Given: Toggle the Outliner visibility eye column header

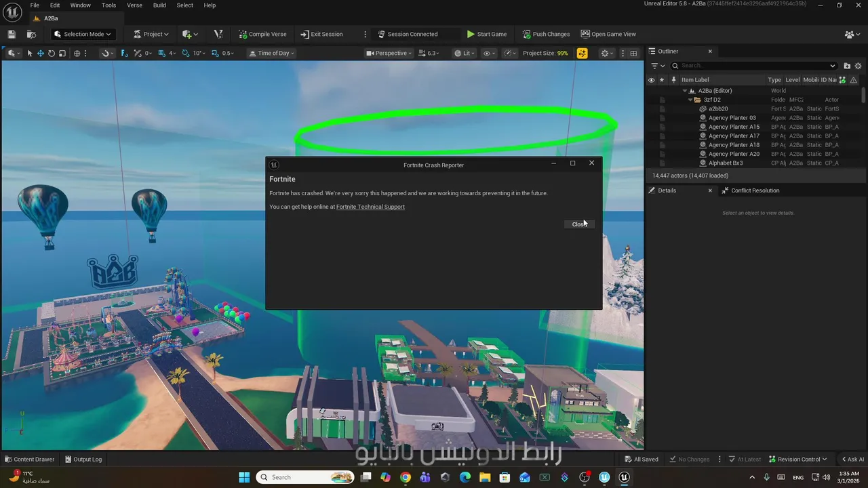Looking at the screenshot, I should (651, 80).
